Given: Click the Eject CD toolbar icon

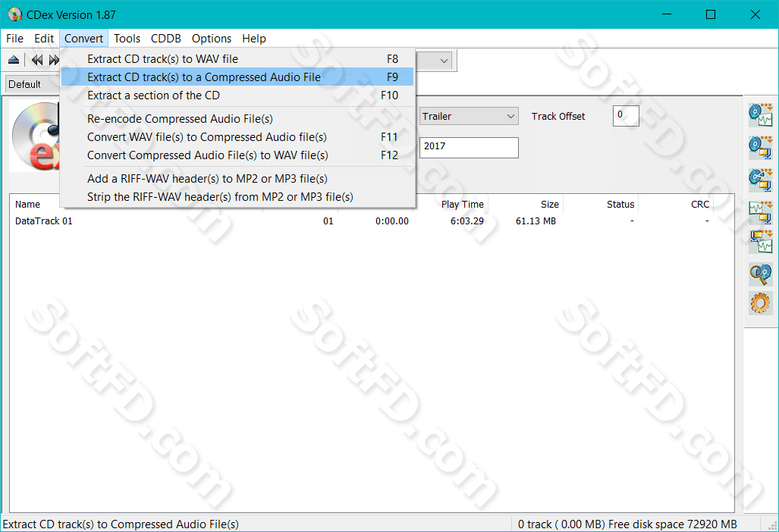Looking at the screenshot, I should point(14,60).
